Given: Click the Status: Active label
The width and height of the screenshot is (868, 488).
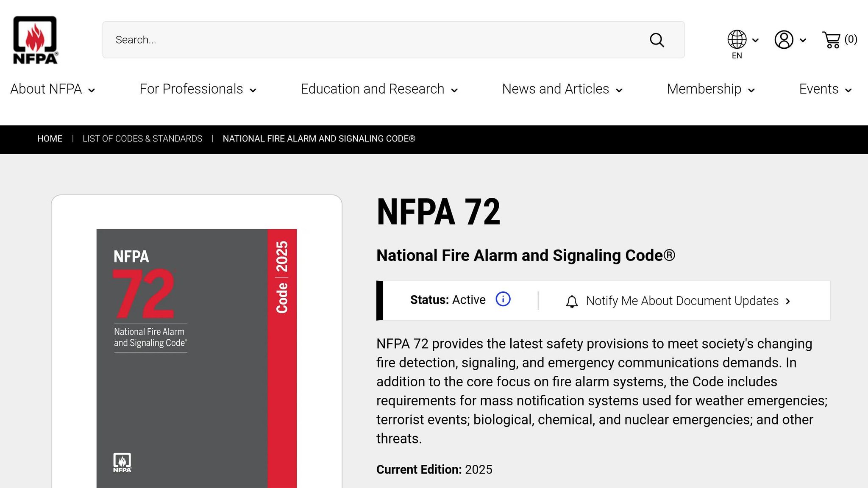Looking at the screenshot, I should pos(448,300).
